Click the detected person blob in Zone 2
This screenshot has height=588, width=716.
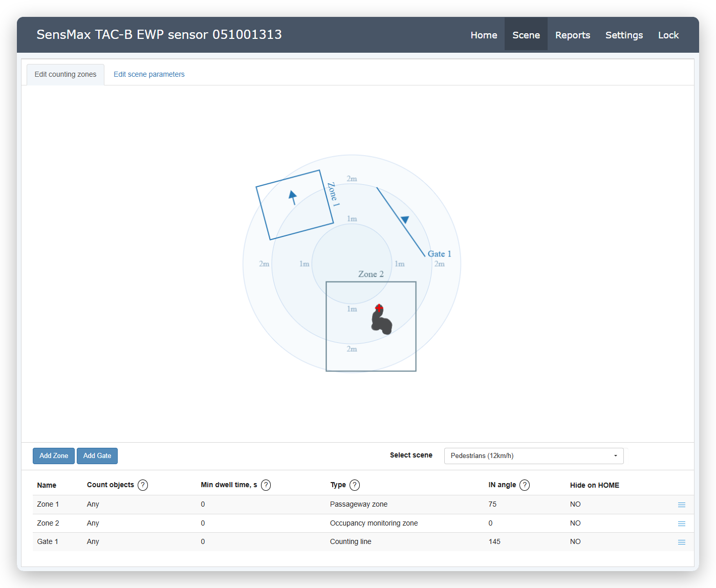(381, 319)
